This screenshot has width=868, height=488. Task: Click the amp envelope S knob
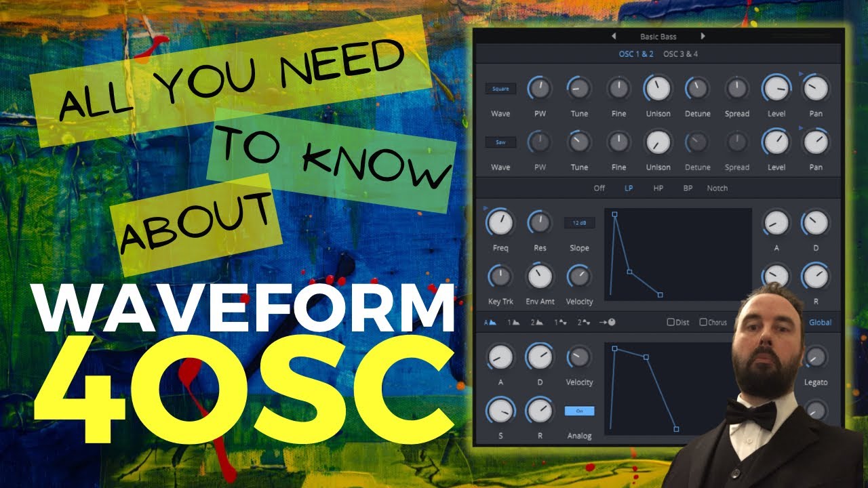500,411
